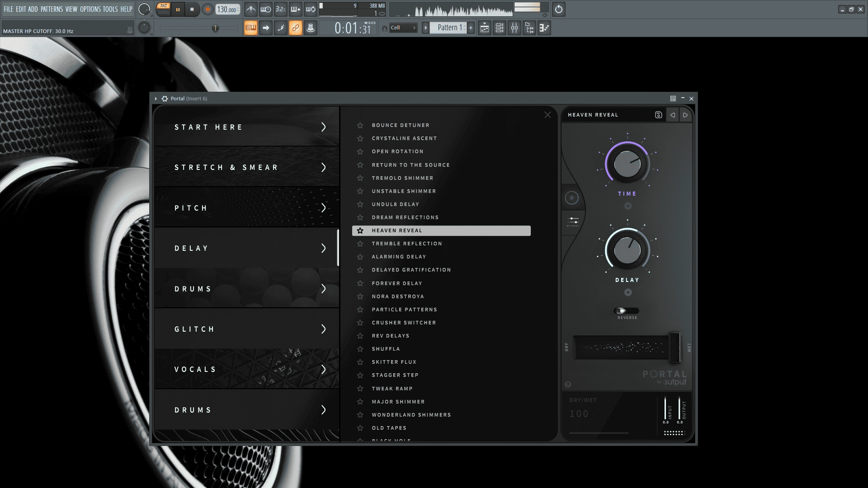This screenshot has height=488, width=868.
Task: Open the Browser view icon
Action: pyautogui.click(x=529, y=28)
